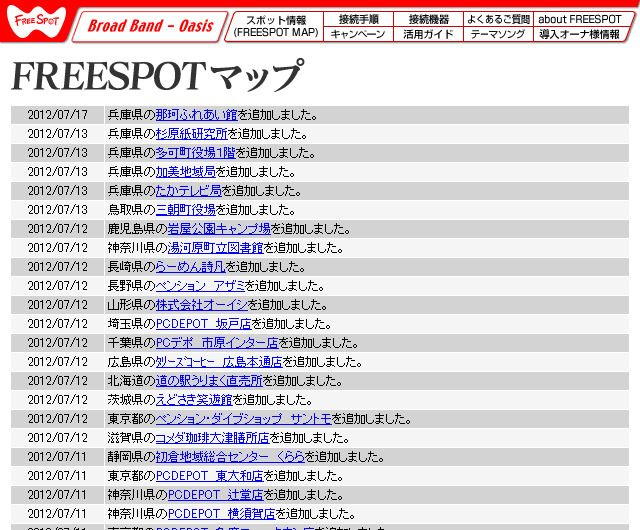
Task: Open the 初倉地域総合センター くらら link
Action: pos(230,457)
